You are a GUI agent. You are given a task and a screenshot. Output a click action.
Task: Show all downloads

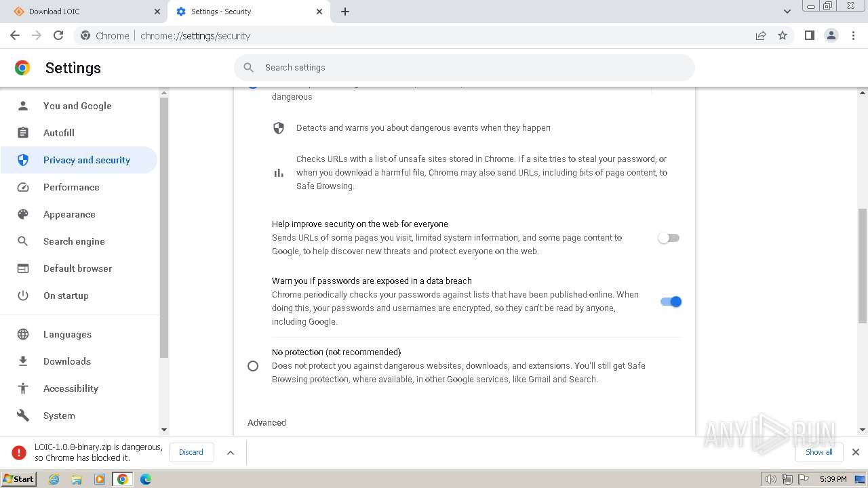click(x=819, y=452)
